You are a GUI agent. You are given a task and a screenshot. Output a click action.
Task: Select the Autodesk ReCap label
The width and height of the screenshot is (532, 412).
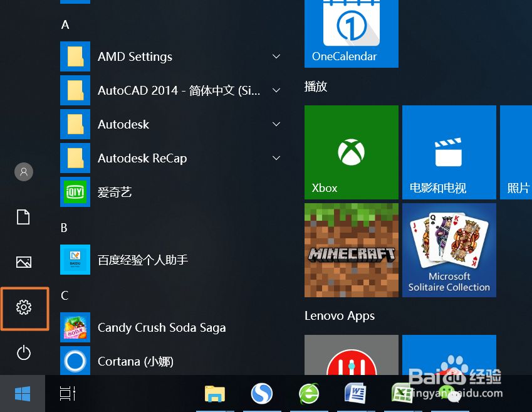click(x=142, y=158)
